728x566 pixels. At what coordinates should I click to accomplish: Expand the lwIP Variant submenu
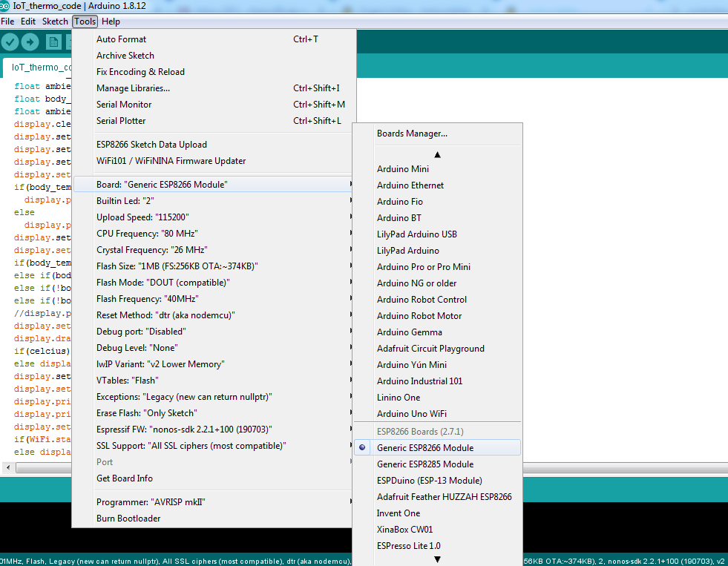(x=214, y=364)
